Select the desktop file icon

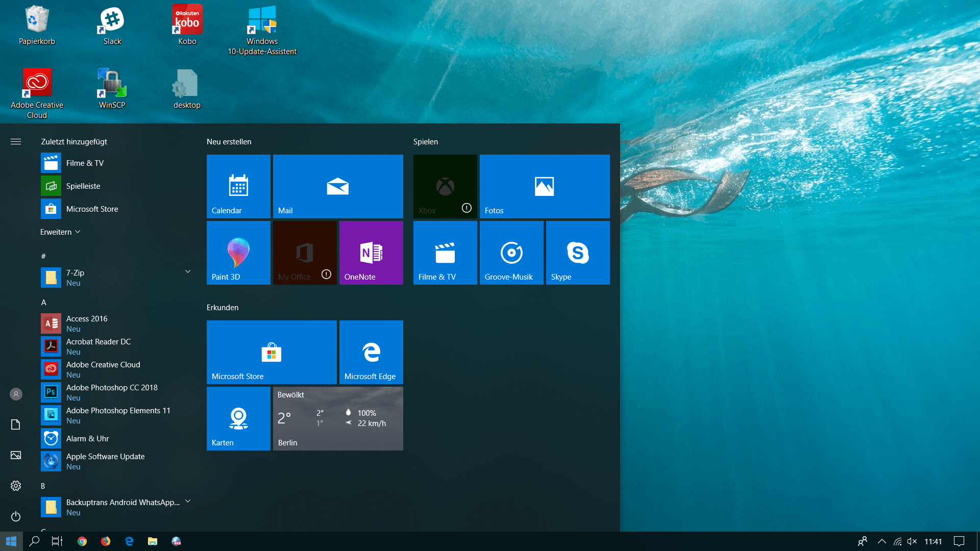[x=187, y=89]
